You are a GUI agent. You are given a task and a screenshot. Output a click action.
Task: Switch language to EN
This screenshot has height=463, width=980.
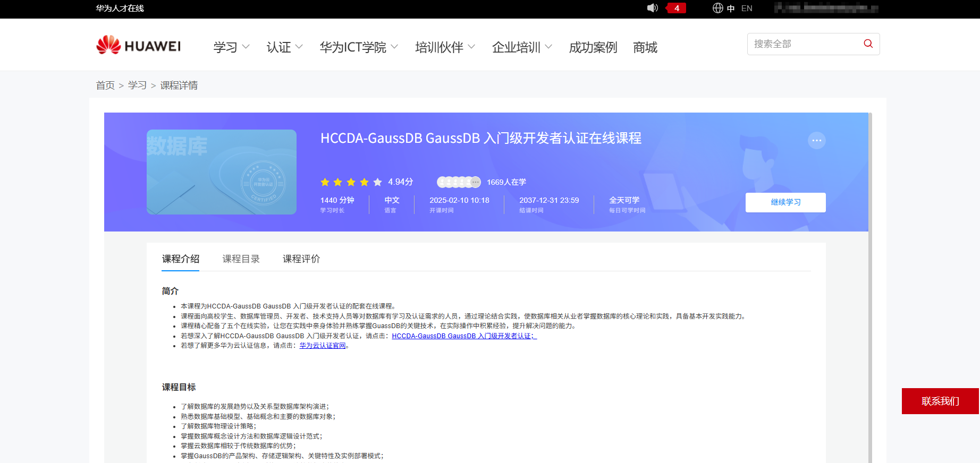[x=747, y=8]
